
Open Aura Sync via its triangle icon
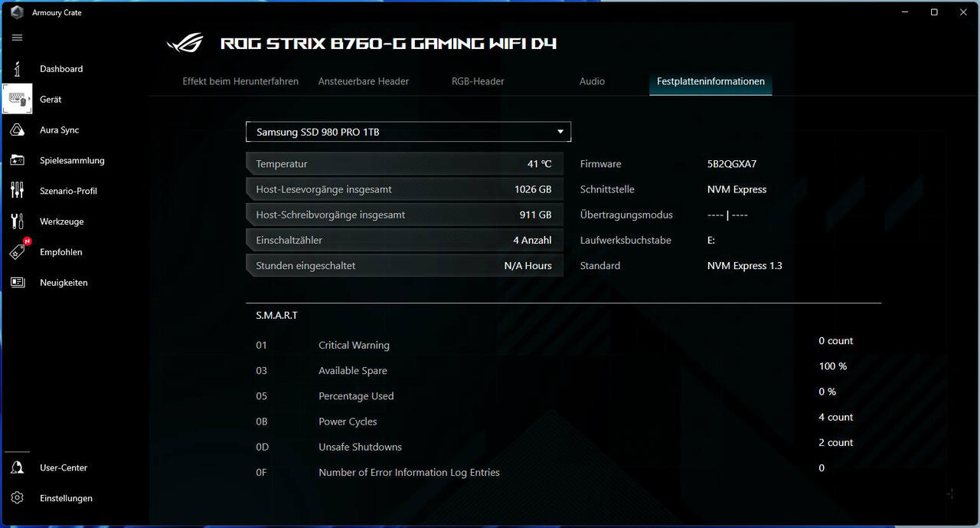point(17,130)
